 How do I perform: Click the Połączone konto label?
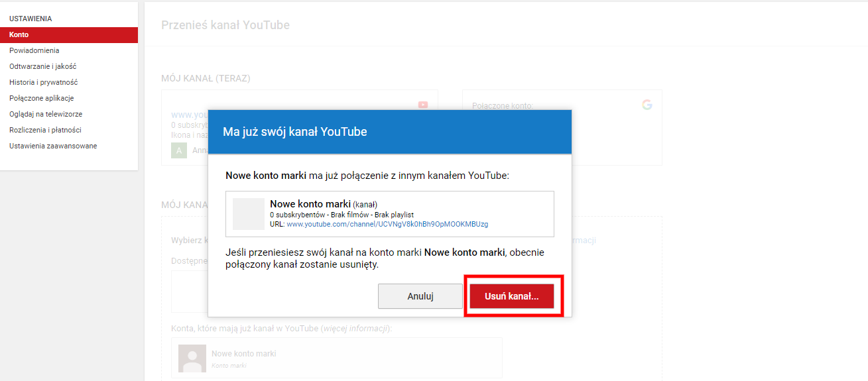503,105
